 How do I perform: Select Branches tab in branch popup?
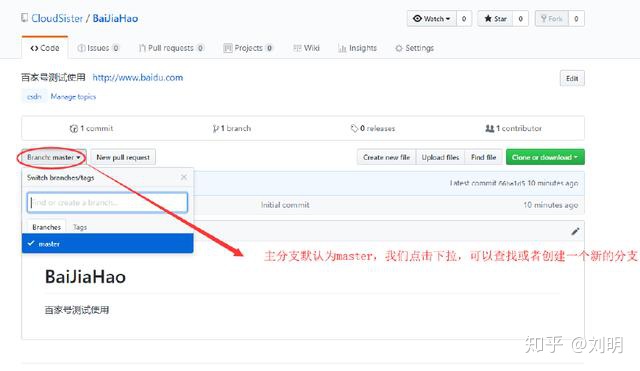(x=46, y=227)
